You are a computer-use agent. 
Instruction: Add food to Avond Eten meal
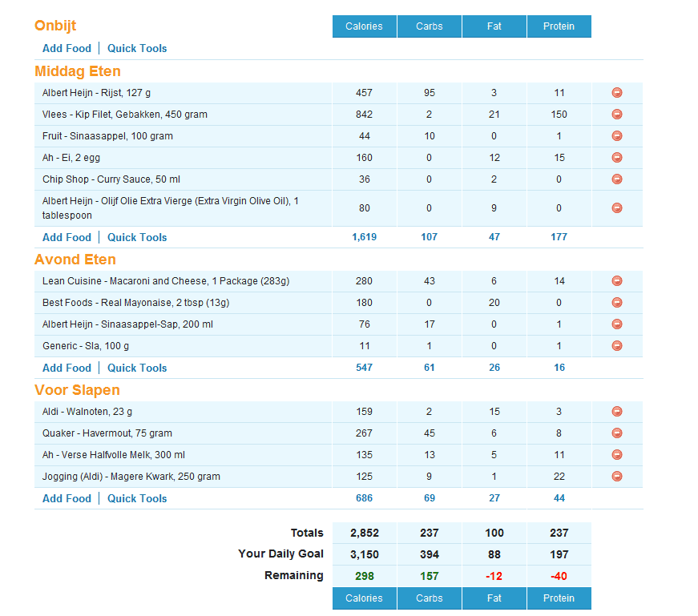(67, 368)
